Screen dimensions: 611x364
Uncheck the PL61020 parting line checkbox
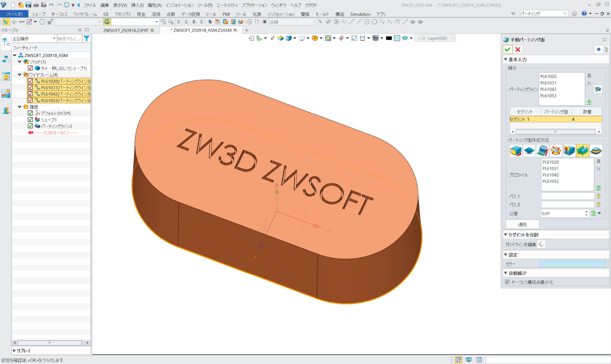[x=30, y=81]
